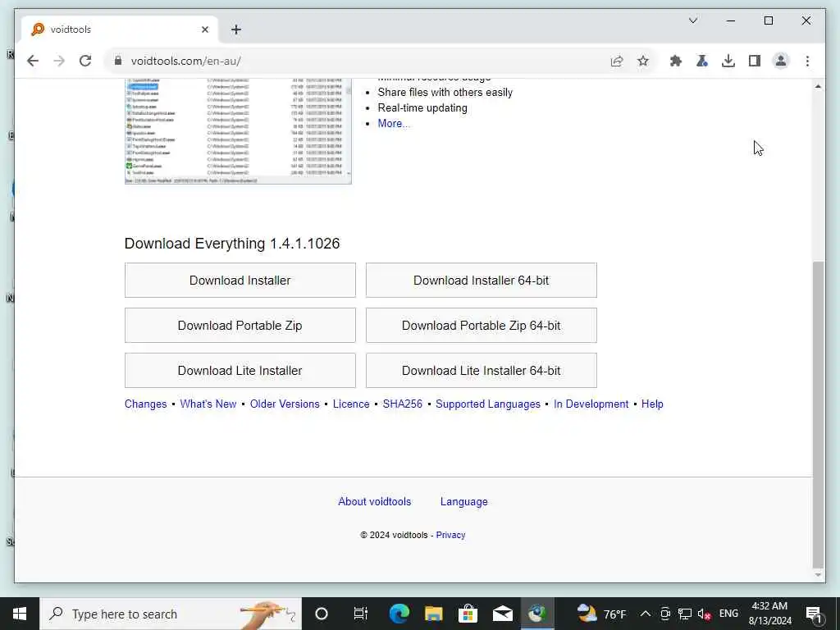Image resolution: width=840 pixels, height=630 pixels.
Task: Select the voidtools tab
Action: pyautogui.click(x=120, y=30)
